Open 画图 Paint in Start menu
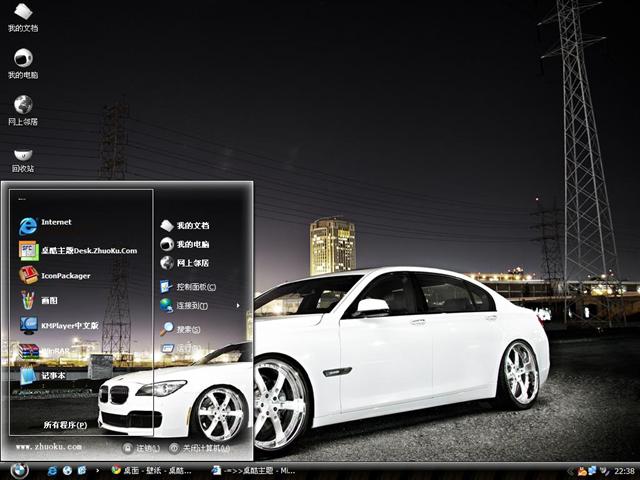 tap(39, 300)
